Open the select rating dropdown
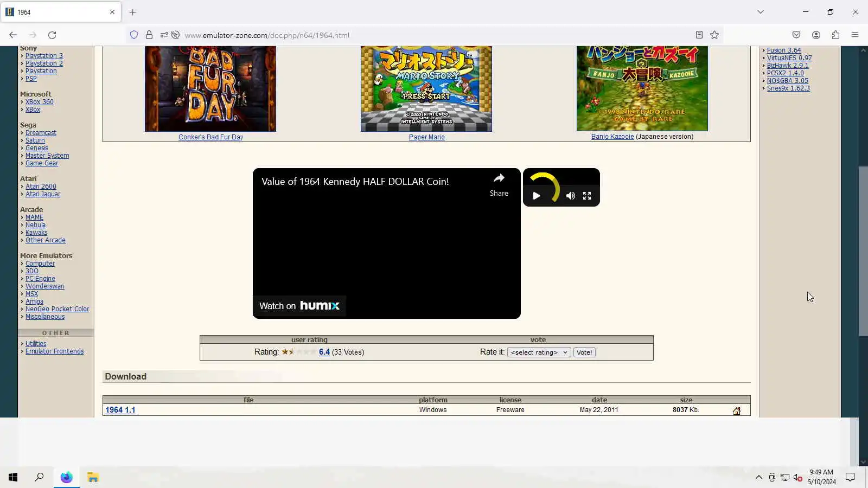 539,352
